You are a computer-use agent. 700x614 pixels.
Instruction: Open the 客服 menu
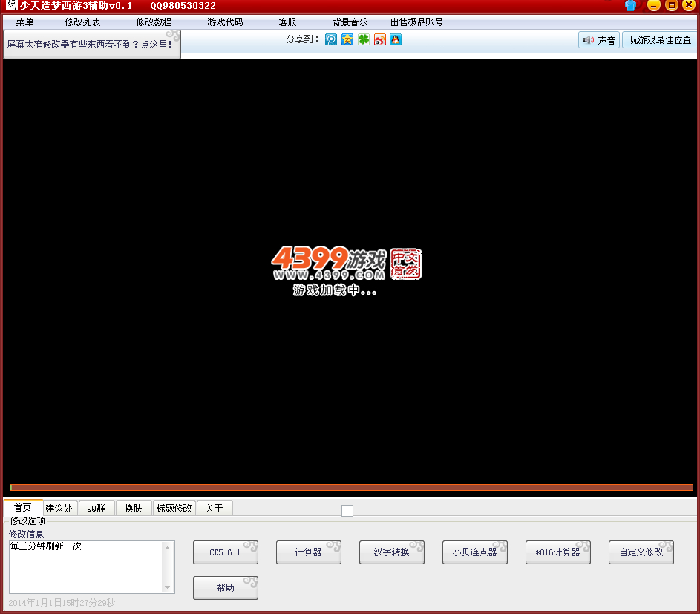(x=287, y=22)
